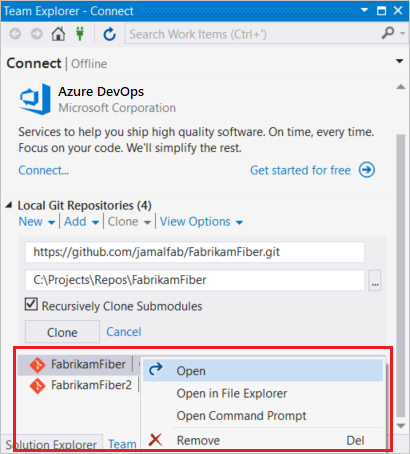Select FabrikamFiber repository

point(78,364)
